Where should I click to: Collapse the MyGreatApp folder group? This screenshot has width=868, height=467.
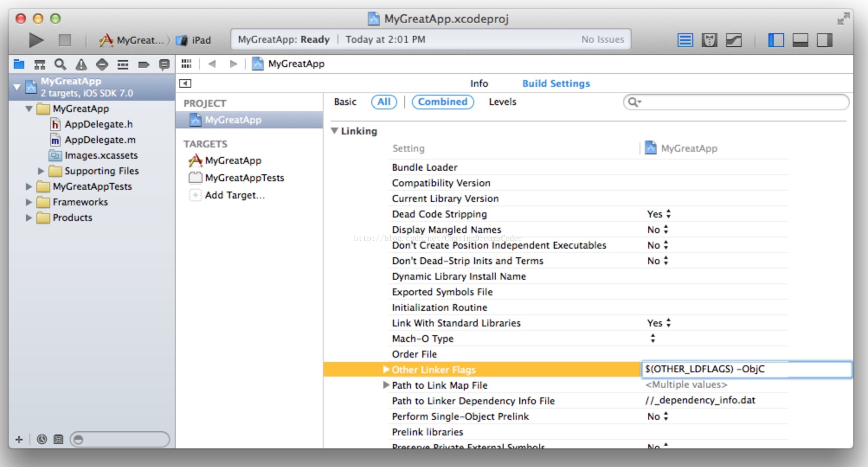pos(29,109)
